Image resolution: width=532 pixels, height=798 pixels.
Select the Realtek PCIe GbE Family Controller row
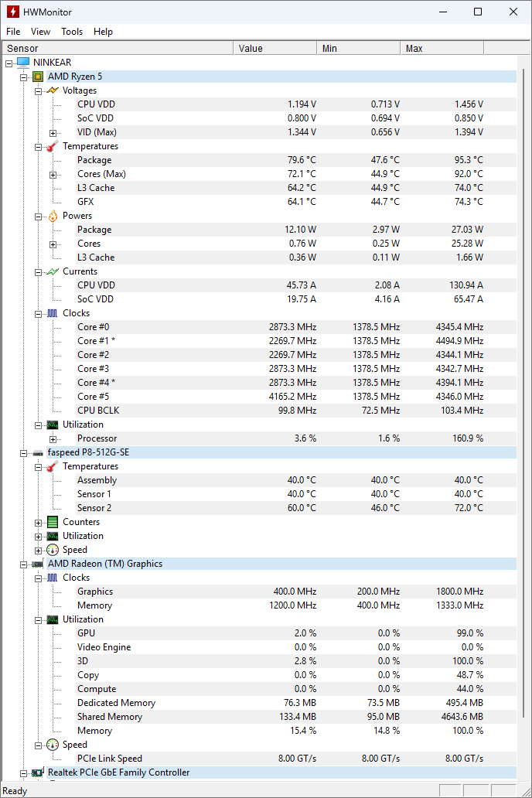pyautogui.click(x=118, y=772)
